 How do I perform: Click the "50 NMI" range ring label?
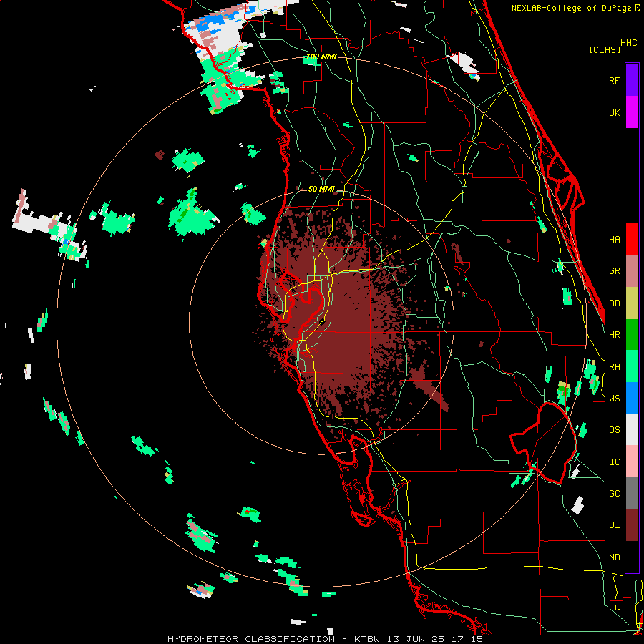click(x=321, y=190)
